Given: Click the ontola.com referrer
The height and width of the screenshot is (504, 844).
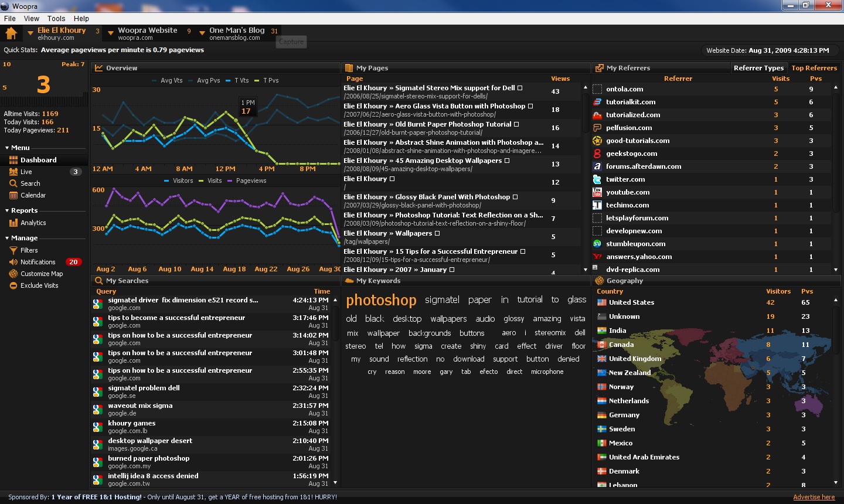Looking at the screenshot, I should tap(624, 89).
